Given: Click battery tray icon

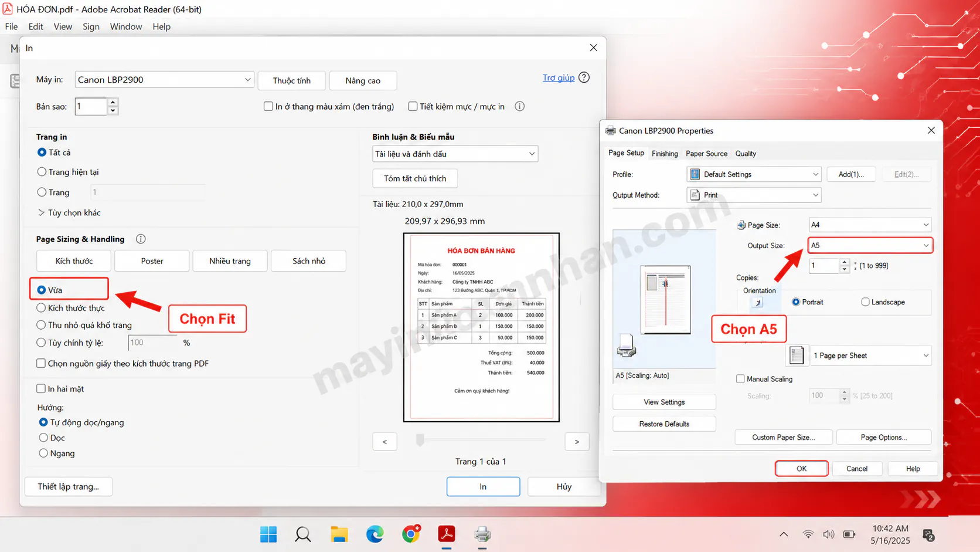Looking at the screenshot, I should tap(849, 534).
